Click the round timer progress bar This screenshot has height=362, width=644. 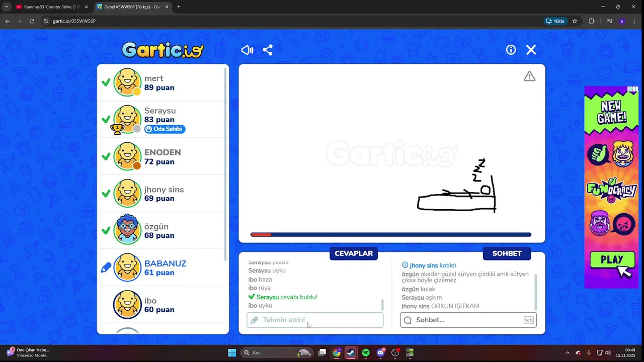pos(391,234)
